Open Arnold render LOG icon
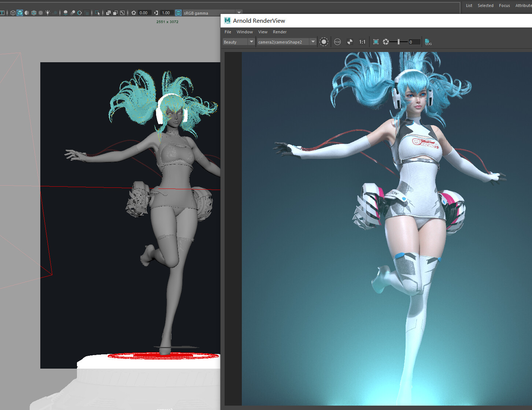 click(428, 42)
